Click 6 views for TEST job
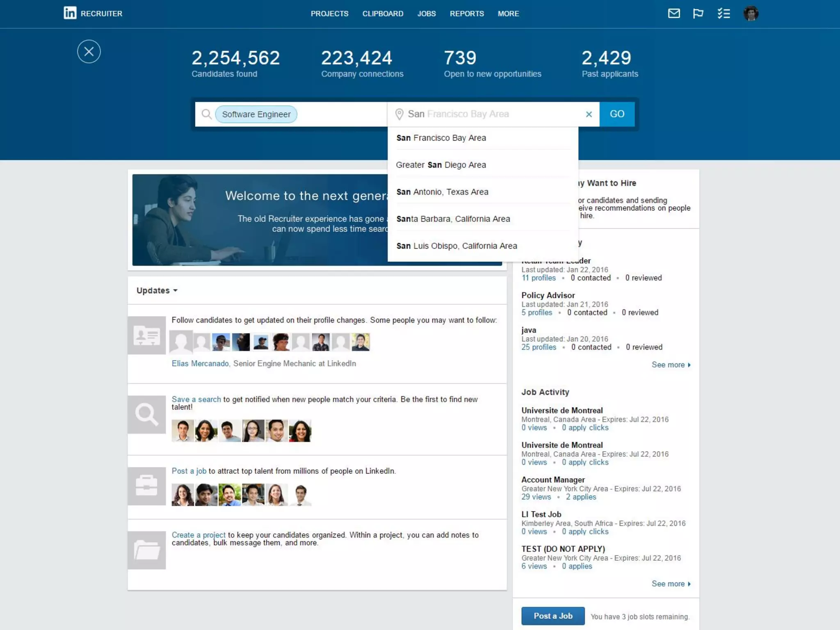 click(x=534, y=566)
